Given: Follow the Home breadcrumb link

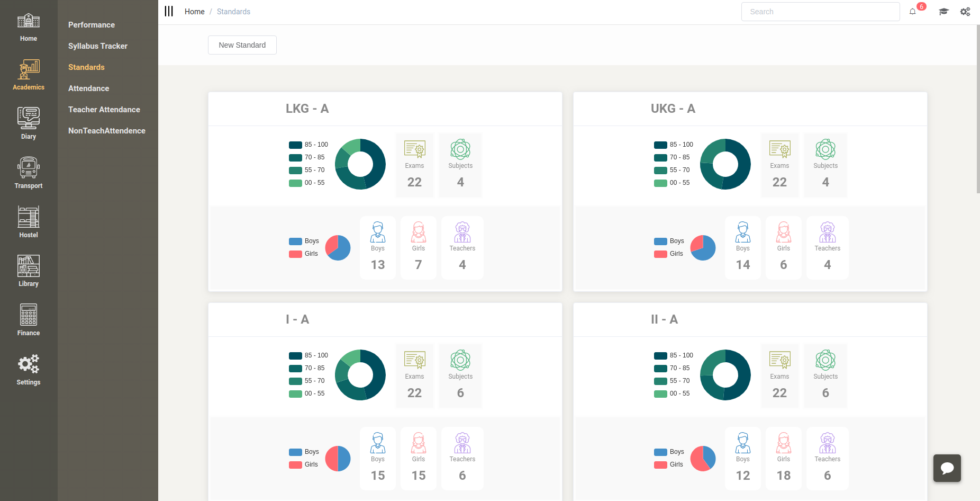Looking at the screenshot, I should (x=194, y=12).
